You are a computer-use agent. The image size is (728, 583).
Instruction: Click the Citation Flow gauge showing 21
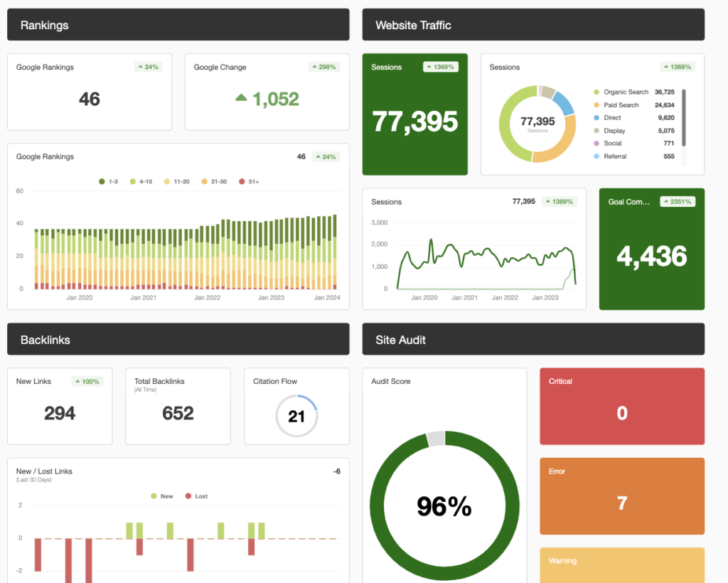(x=296, y=415)
